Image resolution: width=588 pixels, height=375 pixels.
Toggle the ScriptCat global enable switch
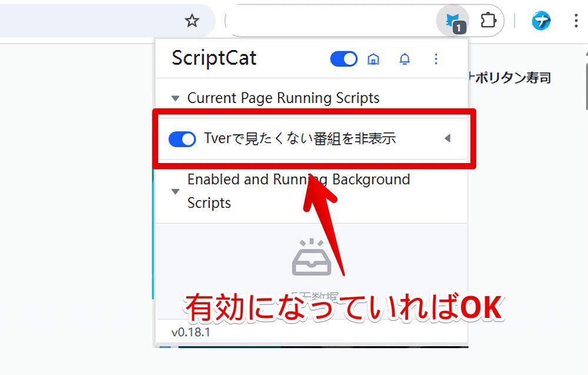tap(343, 59)
